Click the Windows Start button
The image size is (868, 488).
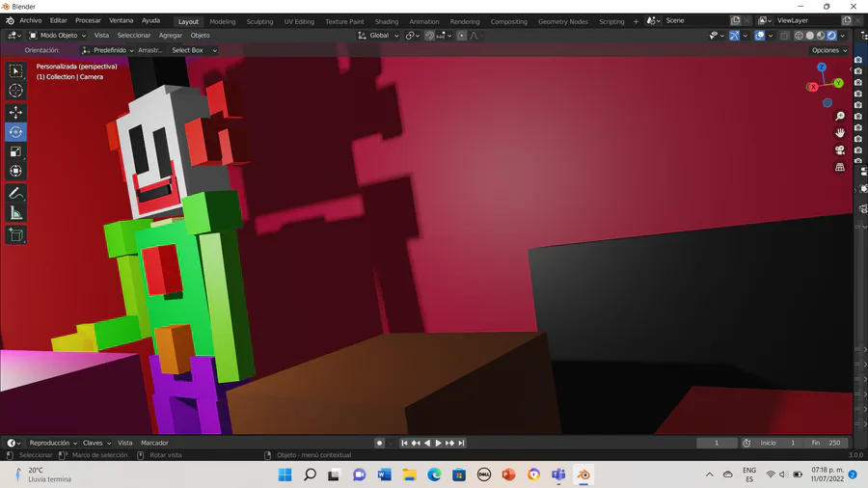(285, 474)
